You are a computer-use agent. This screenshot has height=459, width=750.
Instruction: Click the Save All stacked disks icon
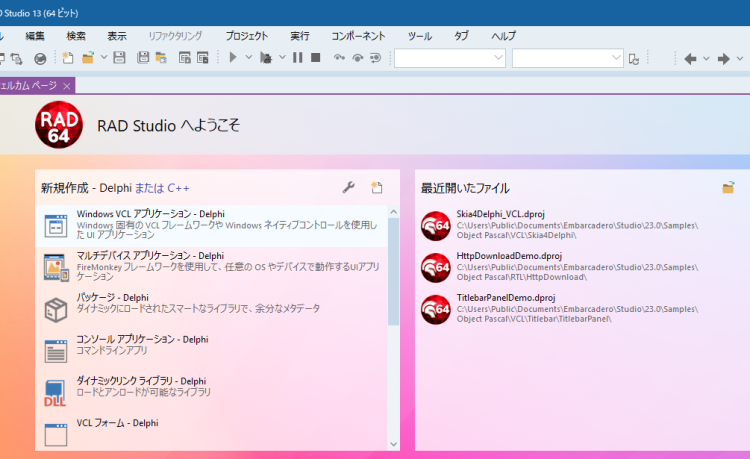click(x=143, y=58)
